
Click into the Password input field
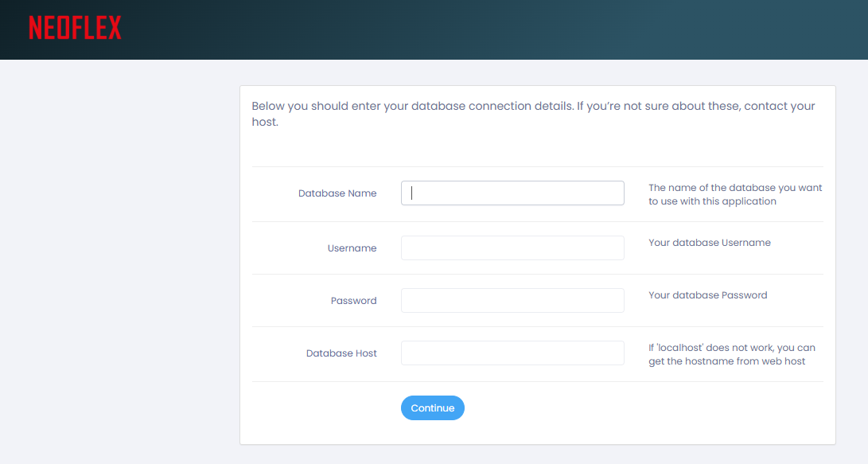(x=512, y=301)
